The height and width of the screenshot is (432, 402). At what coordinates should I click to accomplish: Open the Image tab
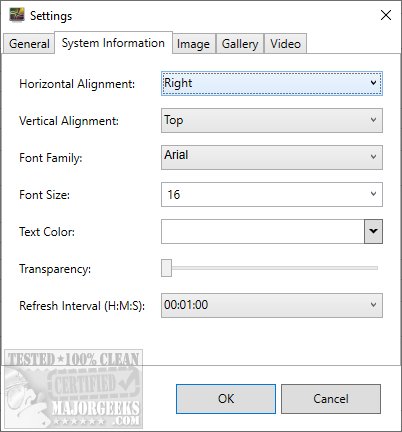(193, 44)
